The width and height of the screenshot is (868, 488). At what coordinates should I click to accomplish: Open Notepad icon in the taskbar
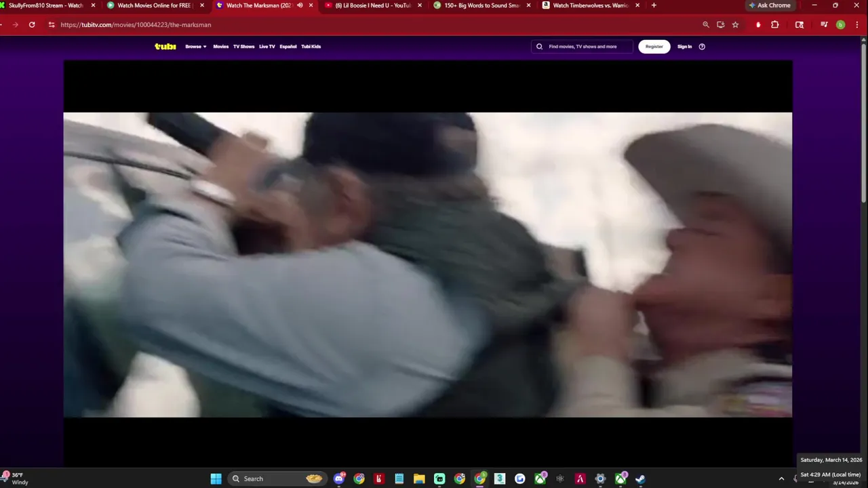tap(399, 479)
